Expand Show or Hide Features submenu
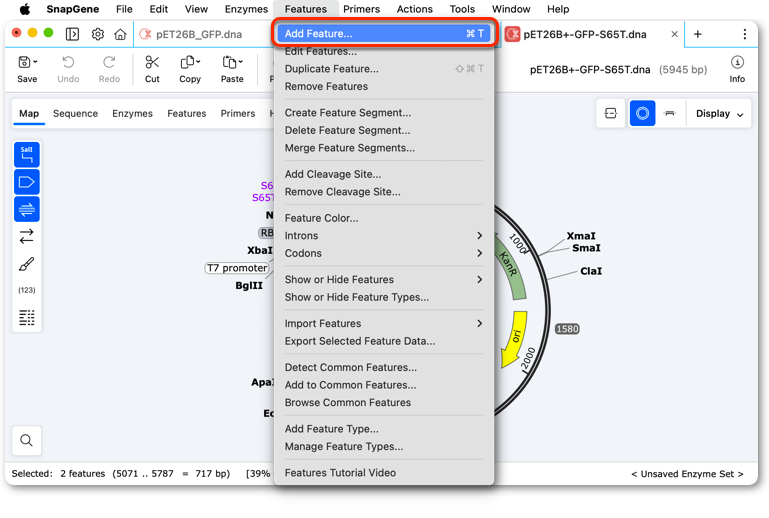Viewport: 769px width, 518px height. pos(479,280)
